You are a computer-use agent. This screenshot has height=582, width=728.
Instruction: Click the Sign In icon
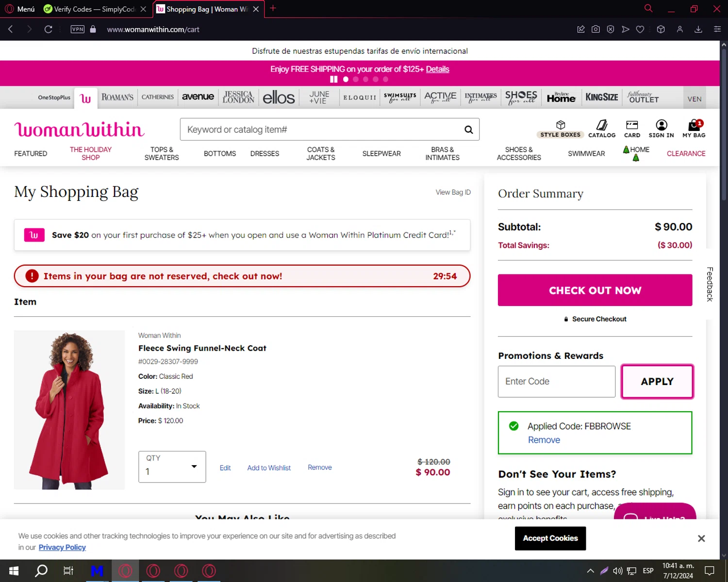[661, 129]
